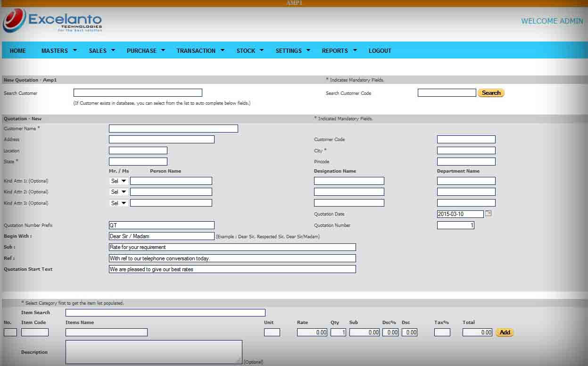Expand the MASTERS menu dropdown
The height and width of the screenshot is (366, 588).
[x=58, y=50]
